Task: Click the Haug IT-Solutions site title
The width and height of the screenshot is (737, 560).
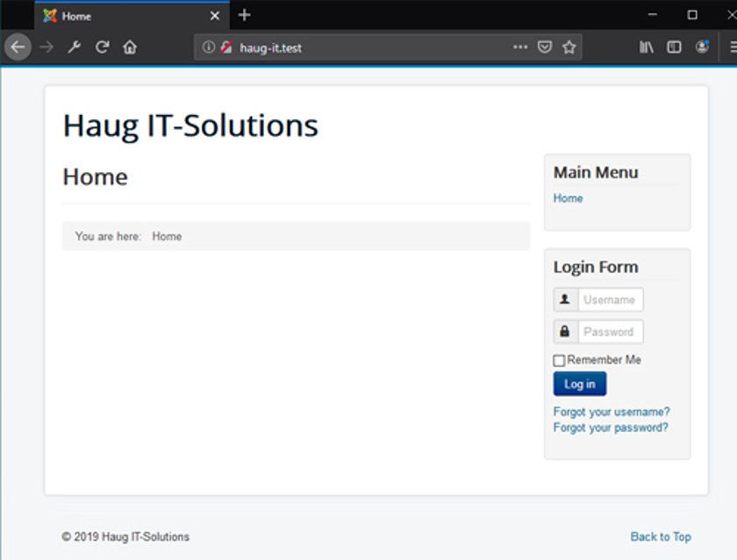Action: [x=190, y=126]
